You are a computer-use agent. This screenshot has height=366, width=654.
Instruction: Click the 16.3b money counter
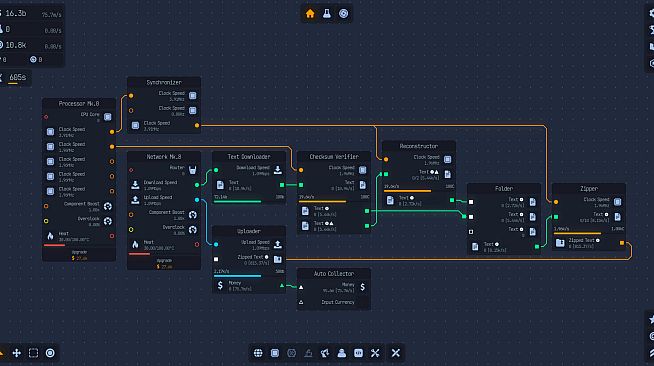coord(15,13)
